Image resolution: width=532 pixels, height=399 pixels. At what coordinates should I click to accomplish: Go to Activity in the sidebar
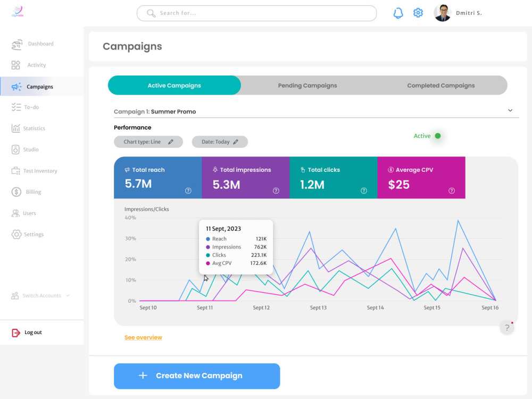coord(29,65)
